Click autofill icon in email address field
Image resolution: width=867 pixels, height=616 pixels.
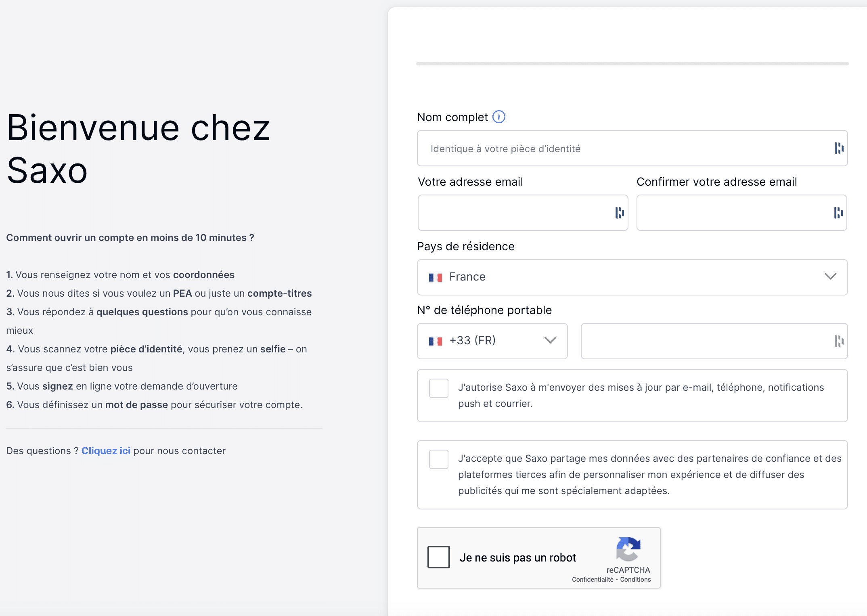point(620,213)
